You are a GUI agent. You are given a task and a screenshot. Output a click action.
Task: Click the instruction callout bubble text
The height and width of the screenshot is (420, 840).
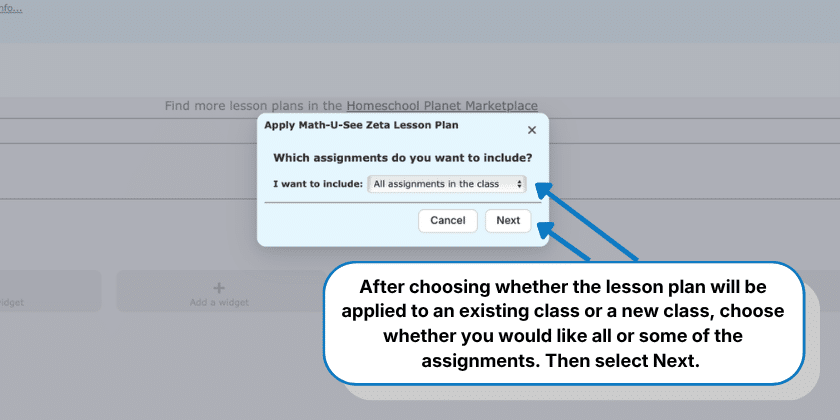[x=563, y=324]
